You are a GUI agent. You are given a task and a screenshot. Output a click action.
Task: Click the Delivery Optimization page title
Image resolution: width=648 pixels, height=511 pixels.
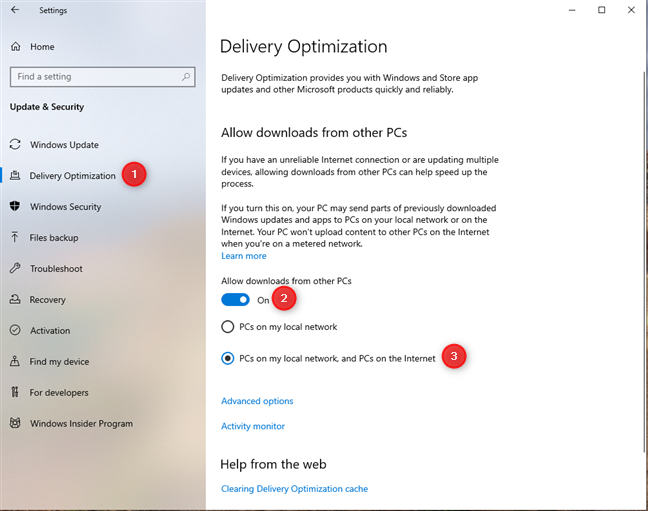304,47
